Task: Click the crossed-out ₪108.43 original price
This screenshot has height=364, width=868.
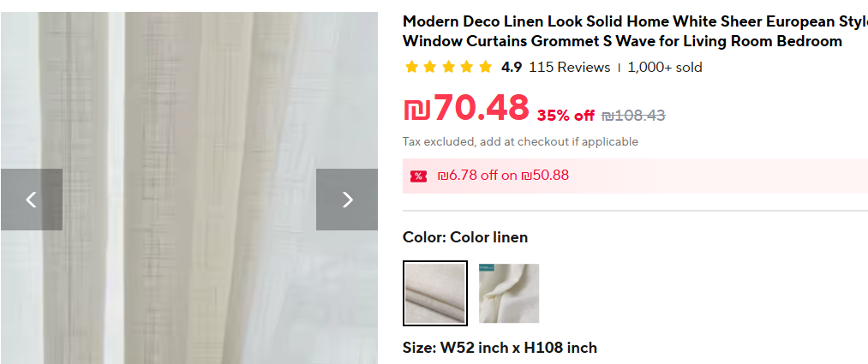Action: pyautogui.click(x=633, y=116)
